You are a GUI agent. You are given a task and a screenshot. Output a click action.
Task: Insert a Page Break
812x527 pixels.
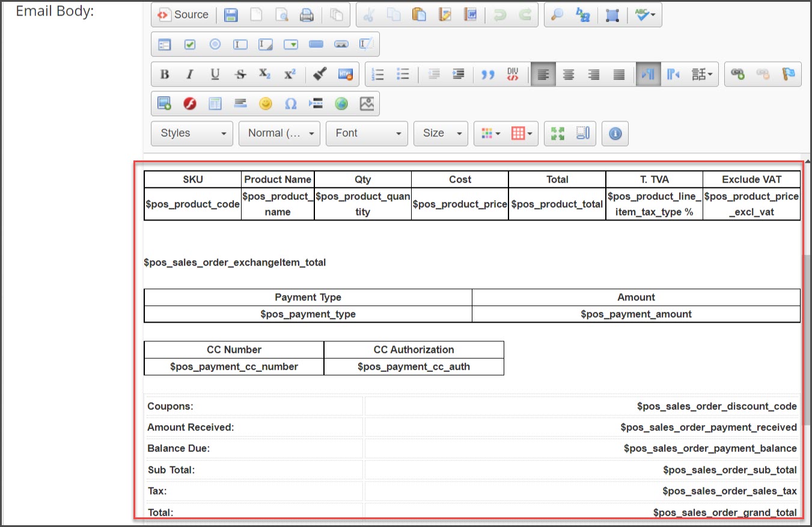point(316,103)
